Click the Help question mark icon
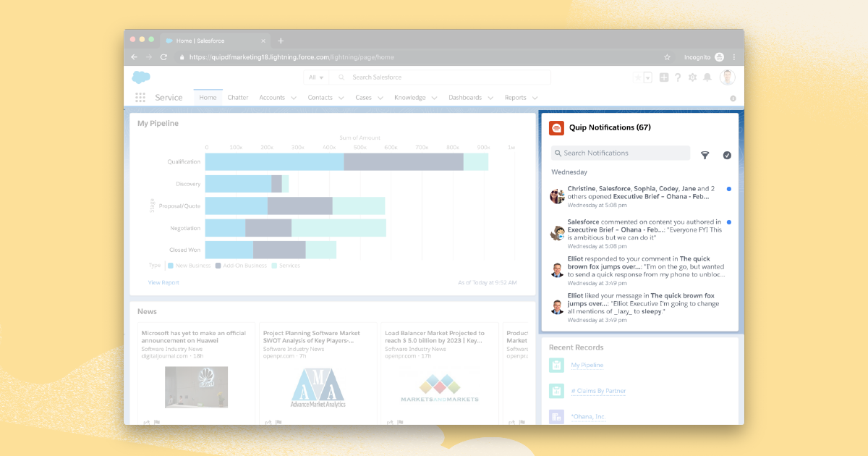The image size is (868, 456). point(678,77)
